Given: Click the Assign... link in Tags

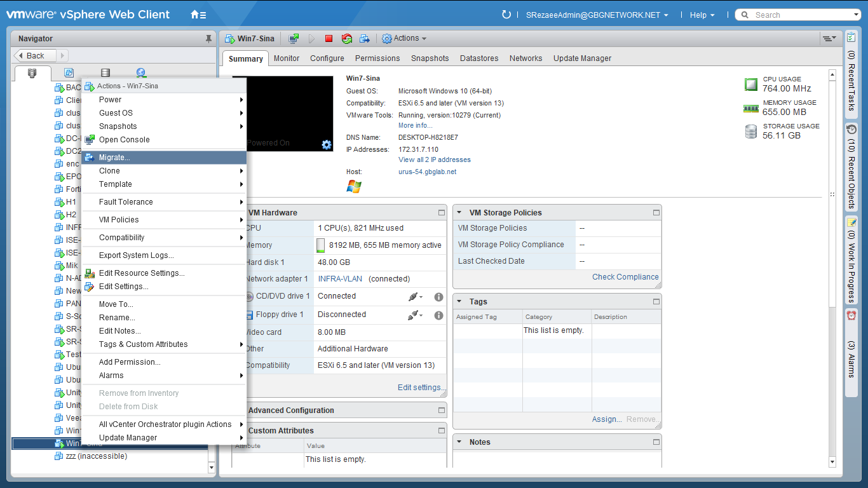Looking at the screenshot, I should pos(607,419).
